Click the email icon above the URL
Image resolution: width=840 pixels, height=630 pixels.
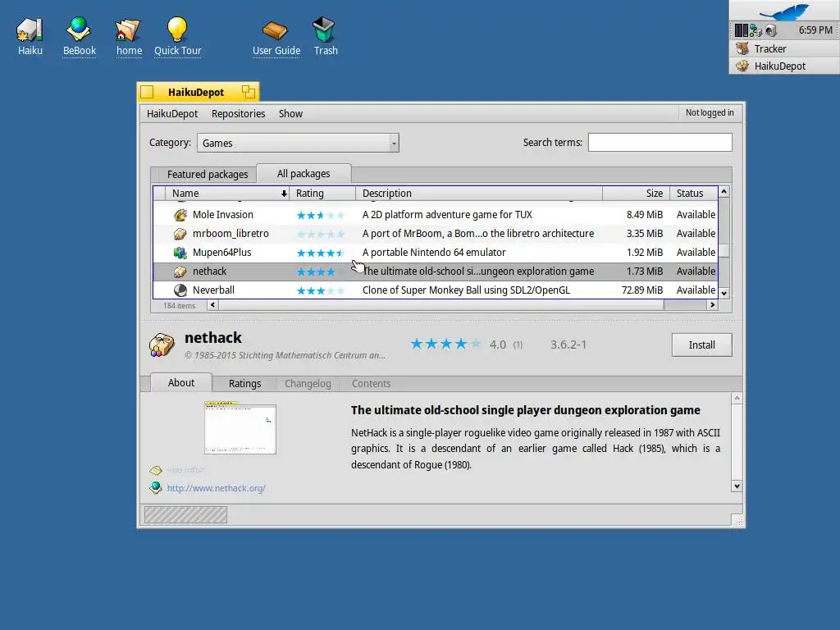[156, 470]
